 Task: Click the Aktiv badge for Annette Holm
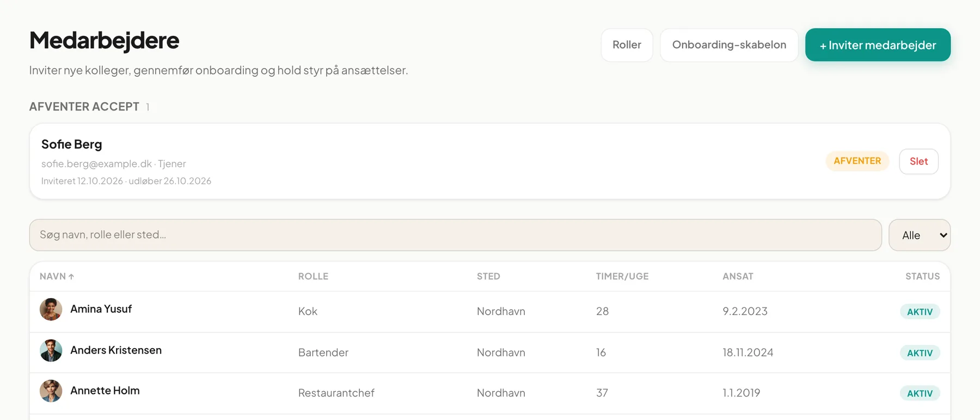(920, 393)
